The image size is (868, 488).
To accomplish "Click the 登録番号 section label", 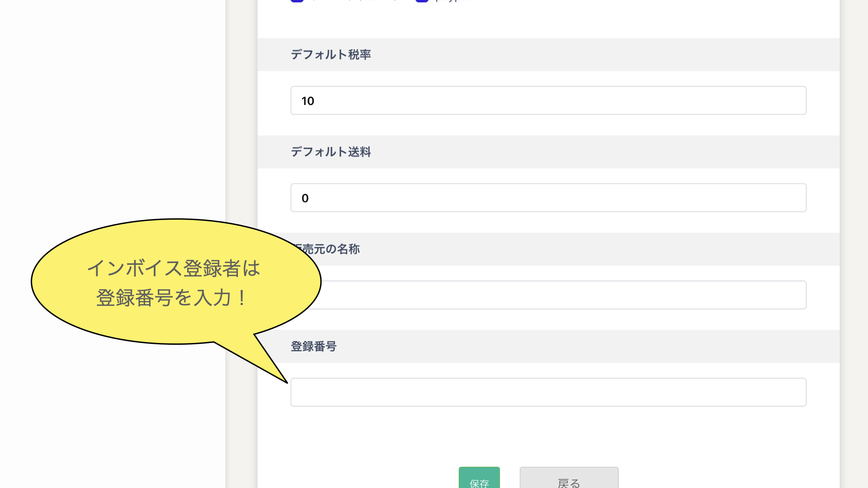I will pos(313,347).
